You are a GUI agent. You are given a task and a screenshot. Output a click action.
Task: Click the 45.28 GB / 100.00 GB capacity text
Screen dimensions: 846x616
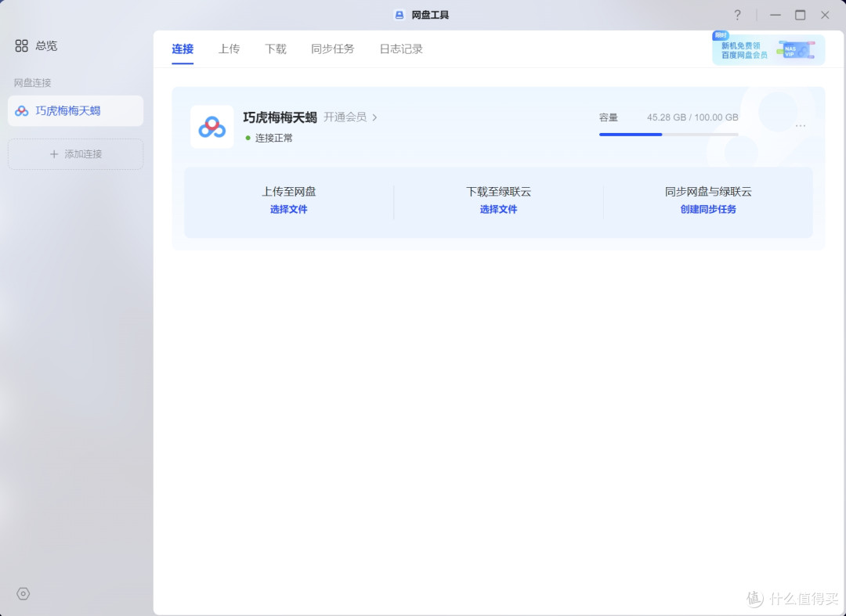[692, 117]
